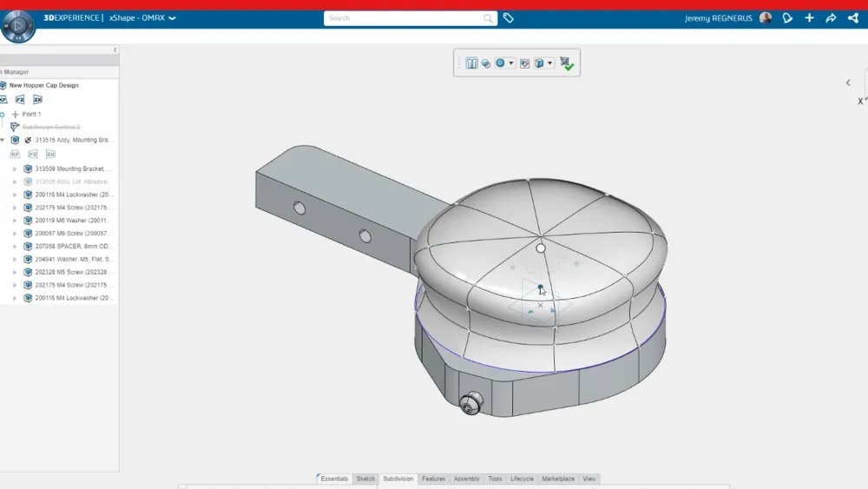Select hidden Subdivision Surface 2 feature

(51, 127)
